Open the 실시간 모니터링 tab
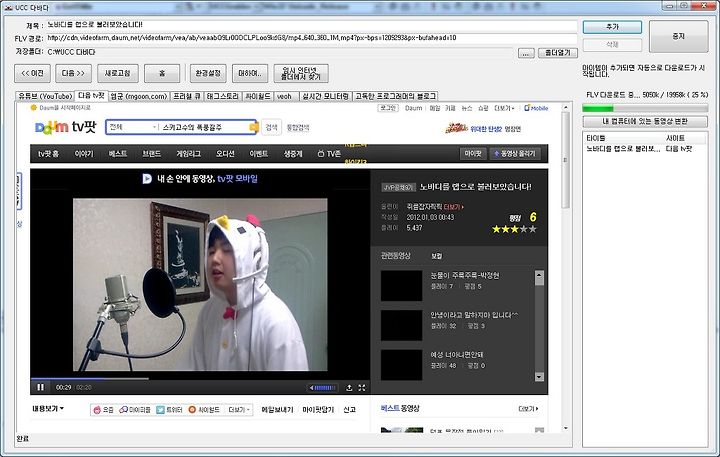This screenshot has height=457, width=720. (326, 96)
